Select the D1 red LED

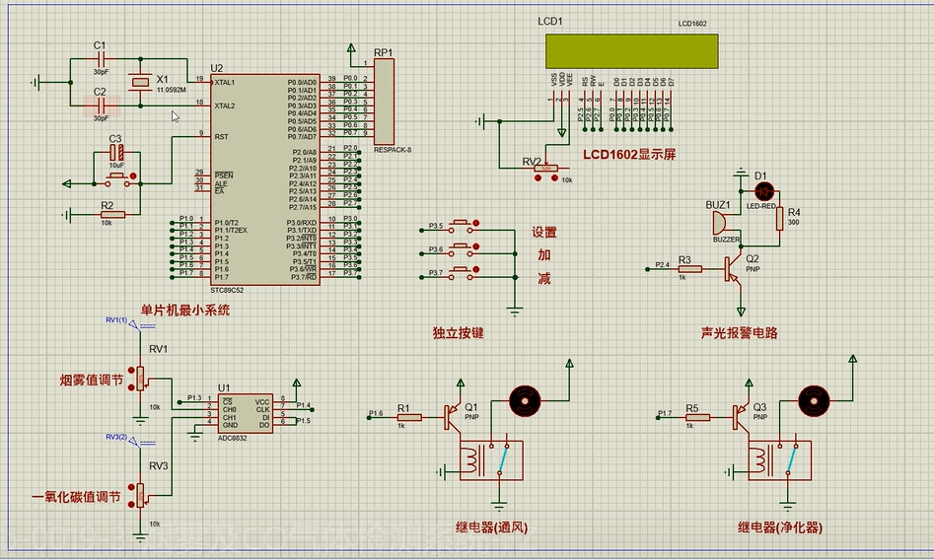[x=759, y=187]
